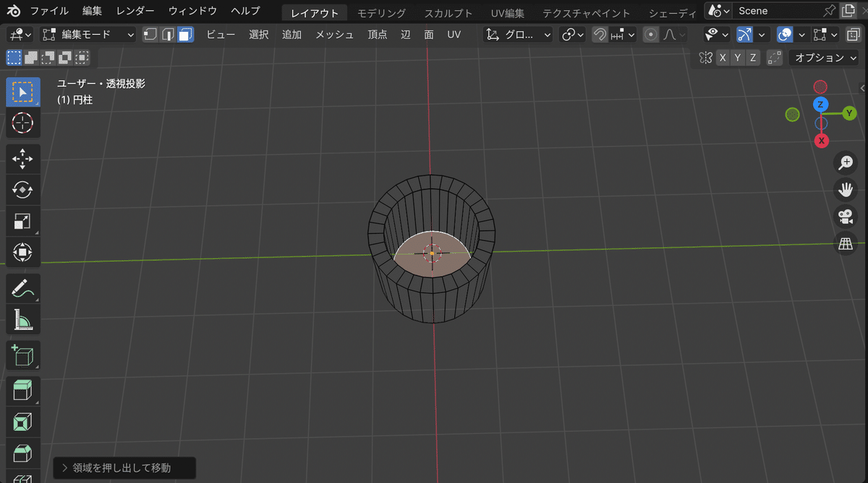Click the green Y axis gizmo ball

click(x=849, y=113)
